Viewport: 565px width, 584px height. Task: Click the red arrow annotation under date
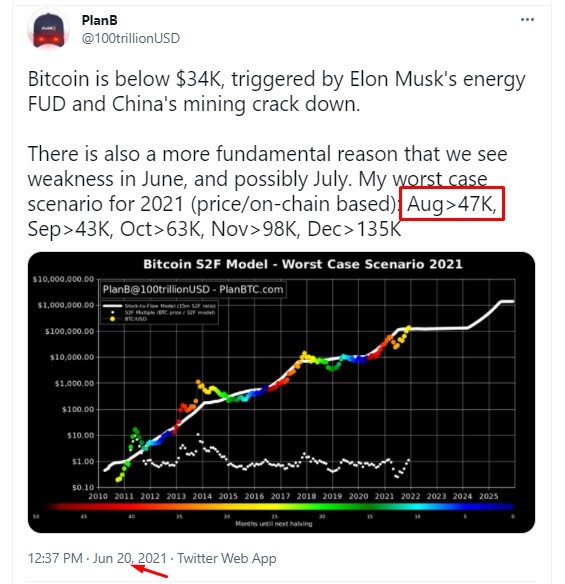pyautogui.click(x=150, y=571)
